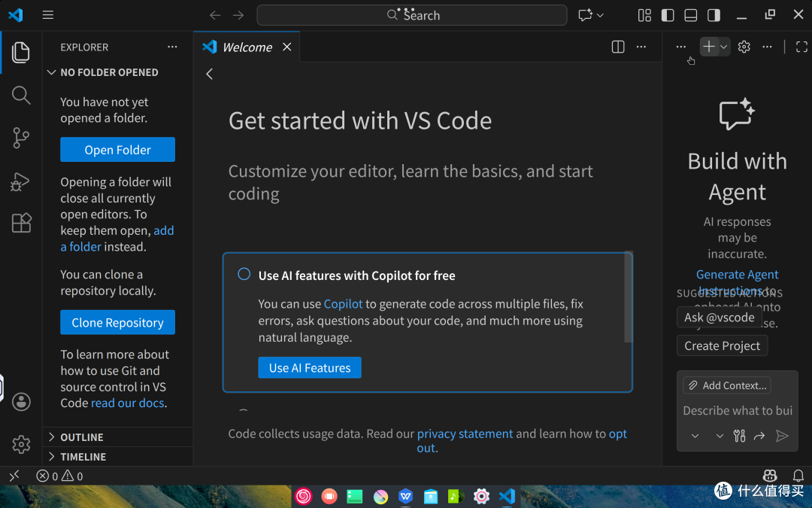
Task: Click the chat send arrow
Action: pyautogui.click(x=782, y=436)
